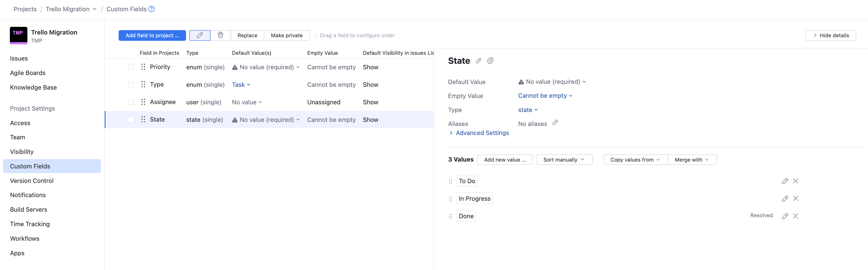This screenshot has width=868, height=270.
Task: Open Agile Boards from the sidebar
Action: (28, 73)
